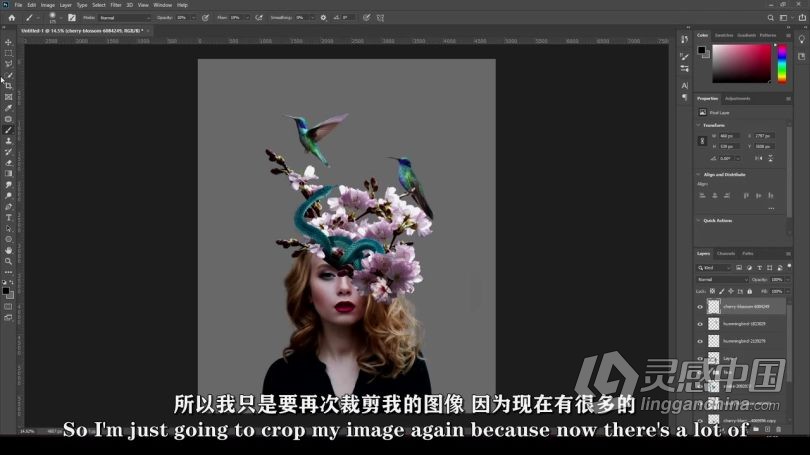Open the Filter menu
The width and height of the screenshot is (810, 455).
[115, 5]
